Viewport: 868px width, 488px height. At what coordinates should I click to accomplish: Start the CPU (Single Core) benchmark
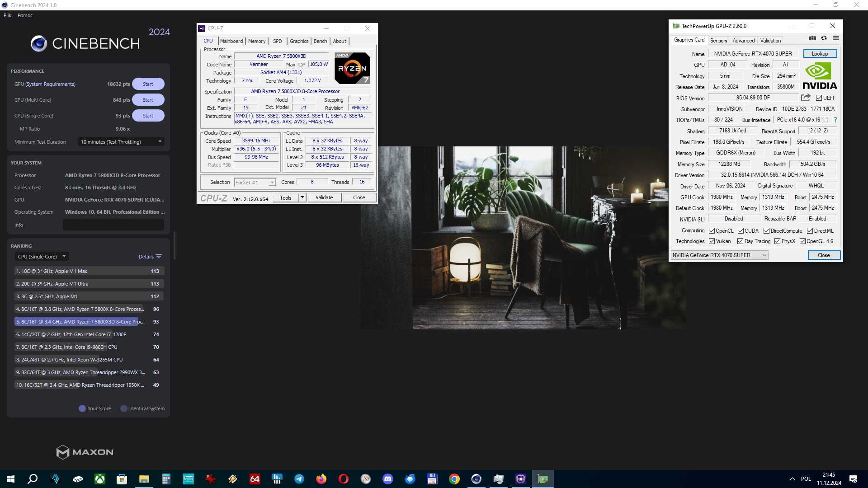pyautogui.click(x=148, y=116)
